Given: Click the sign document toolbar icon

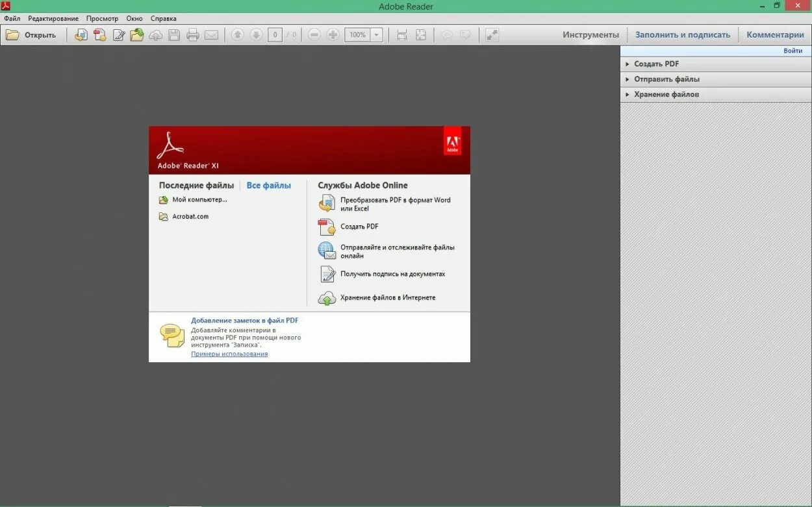Looking at the screenshot, I should (118, 35).
